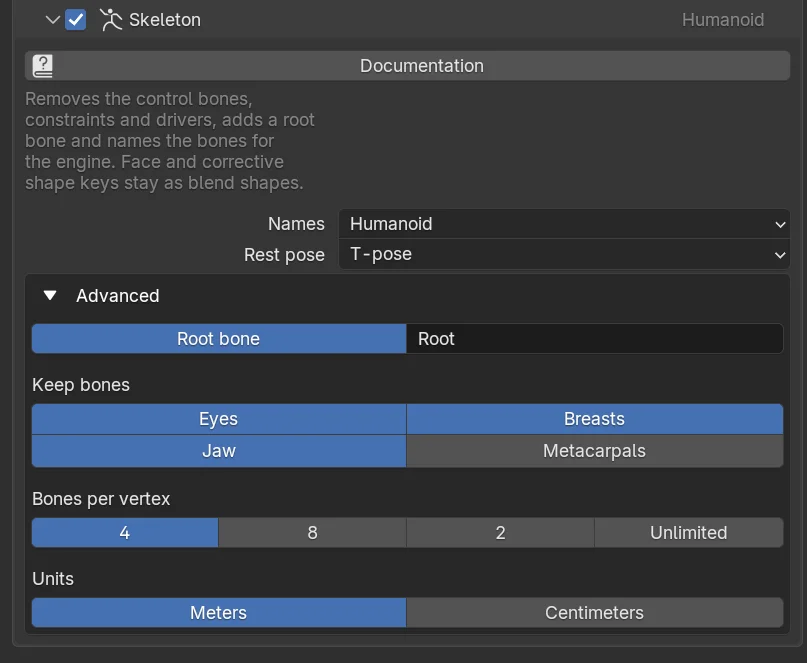Click the Rest pose label
Image resolution: width=807 pixels, height=663 pixels.
284,255
